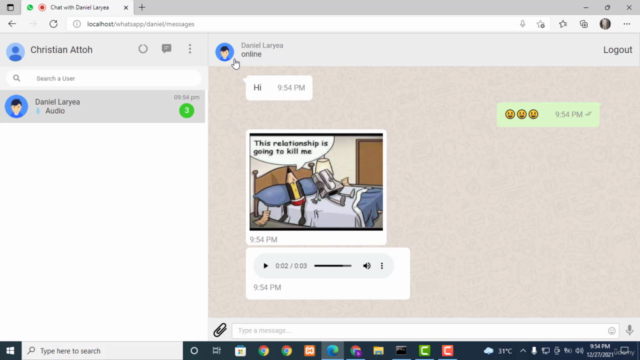Image resolution: width=640 pixels, height=360 pixels.
Task: Click the weather 31°C widget
Action: point(498,351)
